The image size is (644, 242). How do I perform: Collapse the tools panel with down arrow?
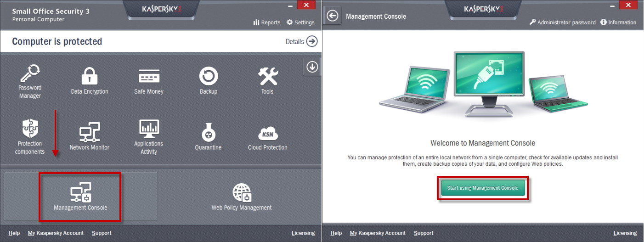tap(312, 67)
